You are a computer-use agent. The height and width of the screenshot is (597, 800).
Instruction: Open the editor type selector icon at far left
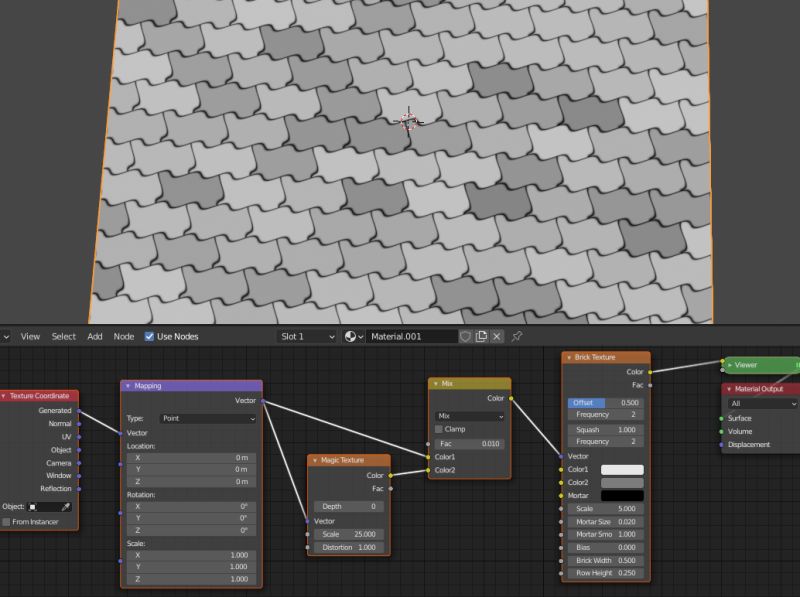6,337
